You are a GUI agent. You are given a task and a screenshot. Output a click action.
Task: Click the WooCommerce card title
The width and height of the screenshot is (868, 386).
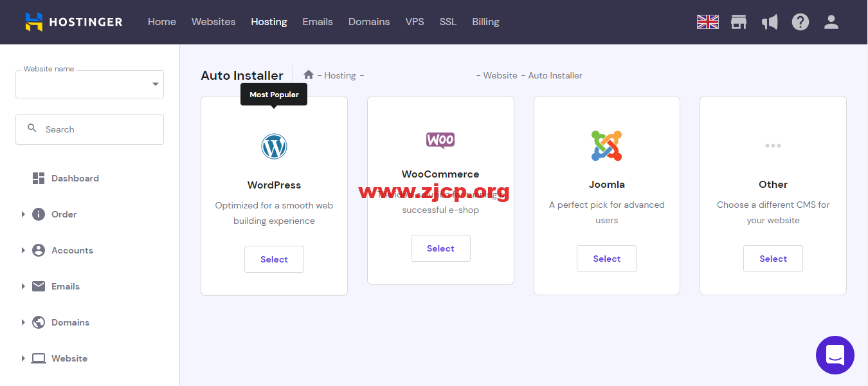tap(440, 174)
